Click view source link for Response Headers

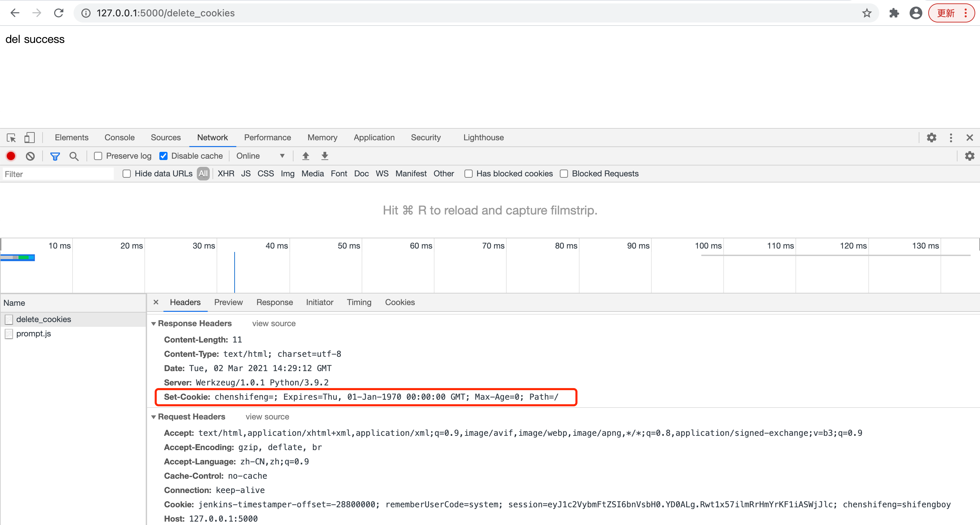(x=273, y=323)
